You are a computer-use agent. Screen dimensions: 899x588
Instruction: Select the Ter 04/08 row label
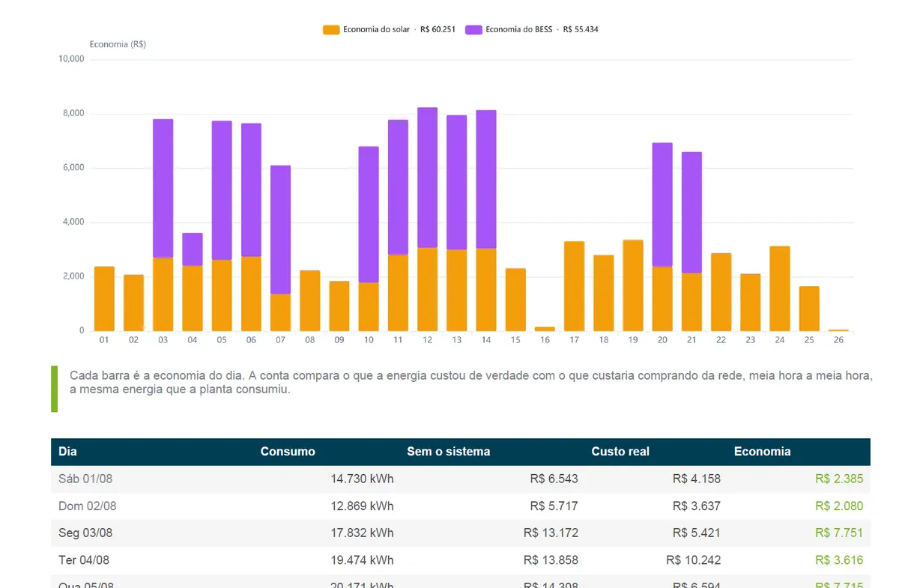point(84,560)
